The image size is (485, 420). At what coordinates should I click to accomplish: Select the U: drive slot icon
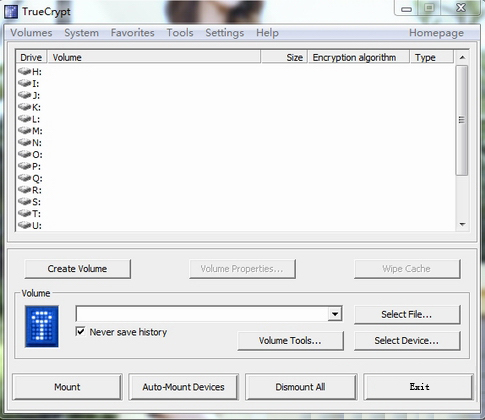pos(24,225)
